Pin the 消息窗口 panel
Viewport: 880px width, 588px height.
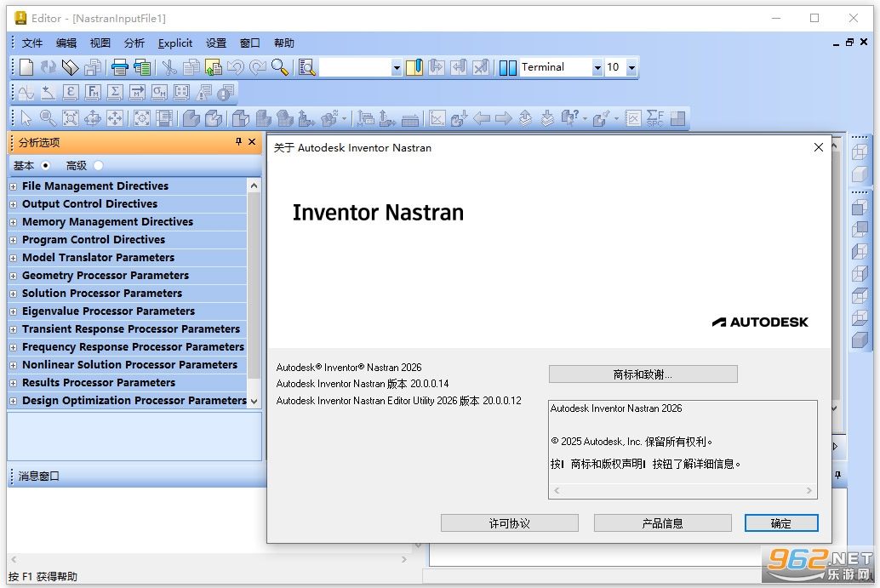click(x=837, y=475)
